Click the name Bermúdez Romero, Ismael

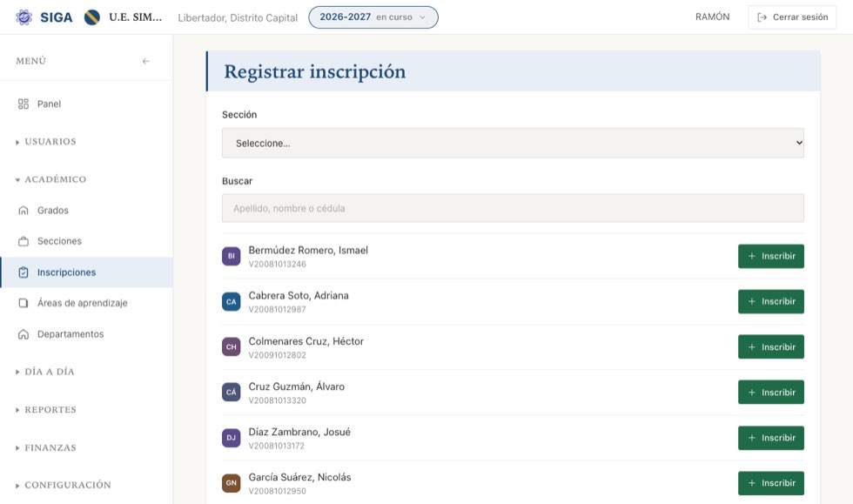click(x=308, y=251)
